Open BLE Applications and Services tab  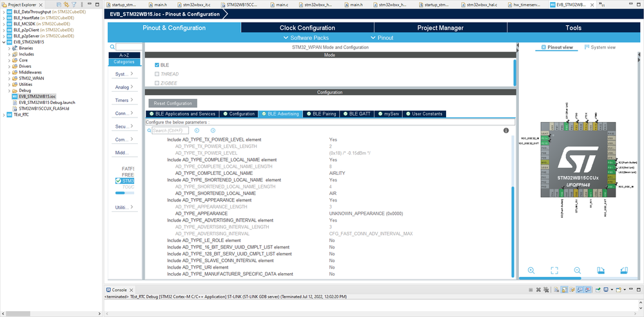point(182,114)
